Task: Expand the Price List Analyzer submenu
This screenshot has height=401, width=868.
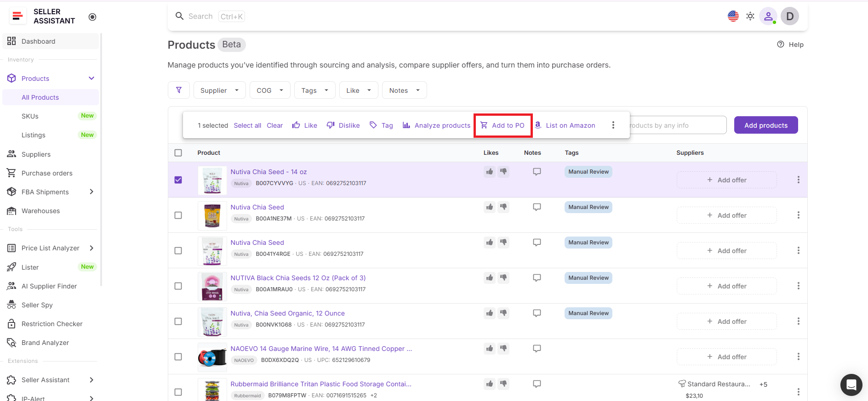Action: point(91,248)
